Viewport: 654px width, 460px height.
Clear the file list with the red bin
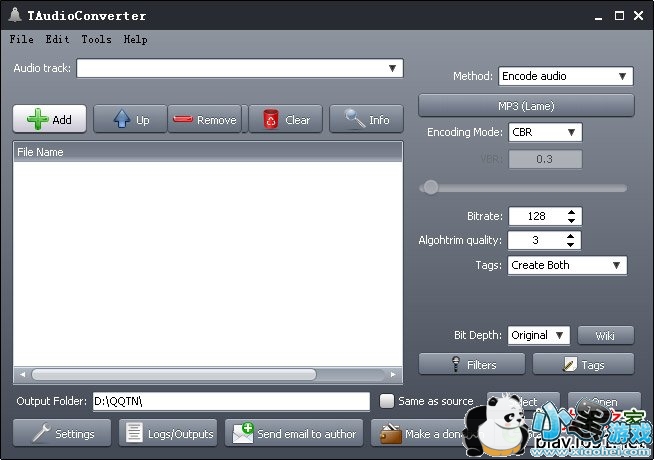click(286, 120)
